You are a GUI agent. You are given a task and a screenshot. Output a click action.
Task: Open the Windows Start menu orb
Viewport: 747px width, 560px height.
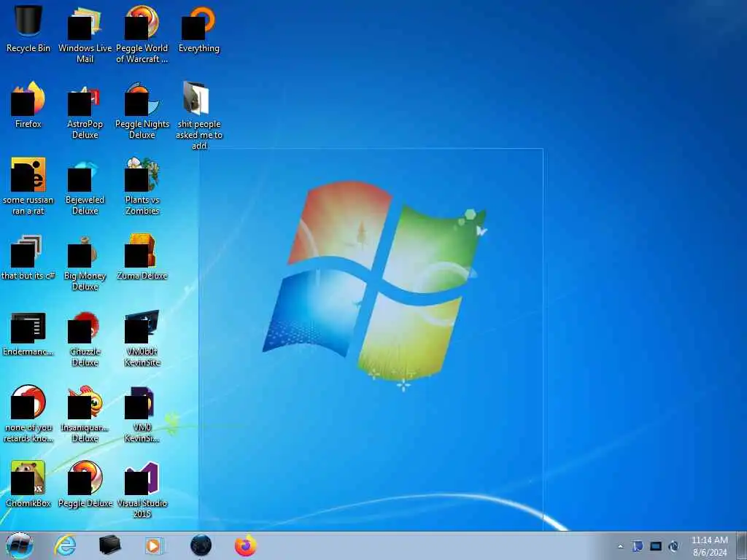20,545
